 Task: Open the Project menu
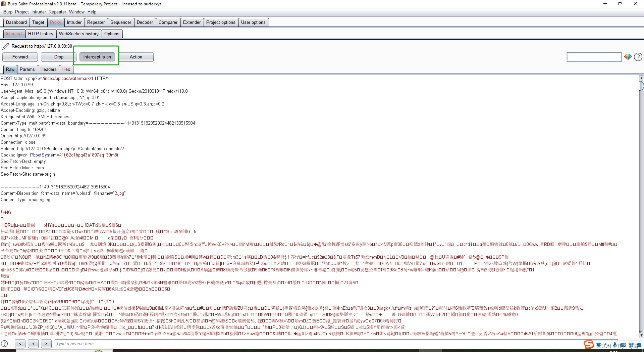tap(22, 12)
